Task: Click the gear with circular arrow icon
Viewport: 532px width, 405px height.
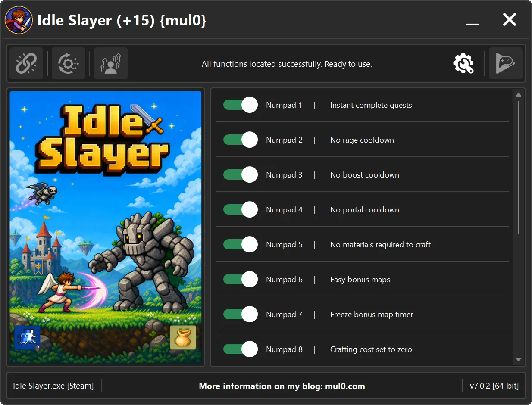Action: [69, 64]
